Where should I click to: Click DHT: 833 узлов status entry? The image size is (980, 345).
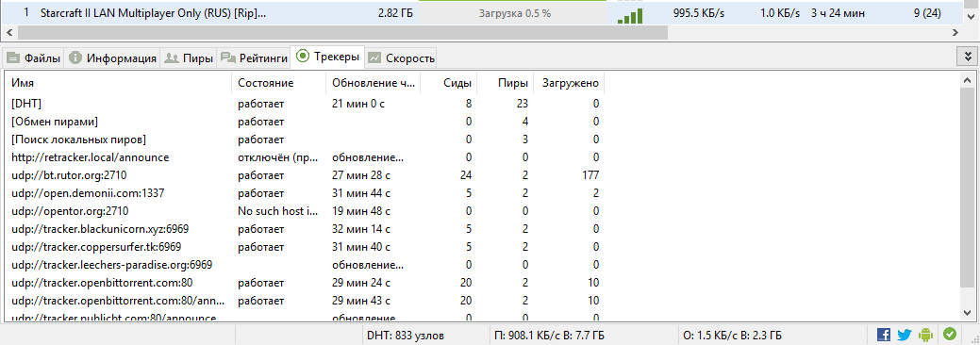406,336
